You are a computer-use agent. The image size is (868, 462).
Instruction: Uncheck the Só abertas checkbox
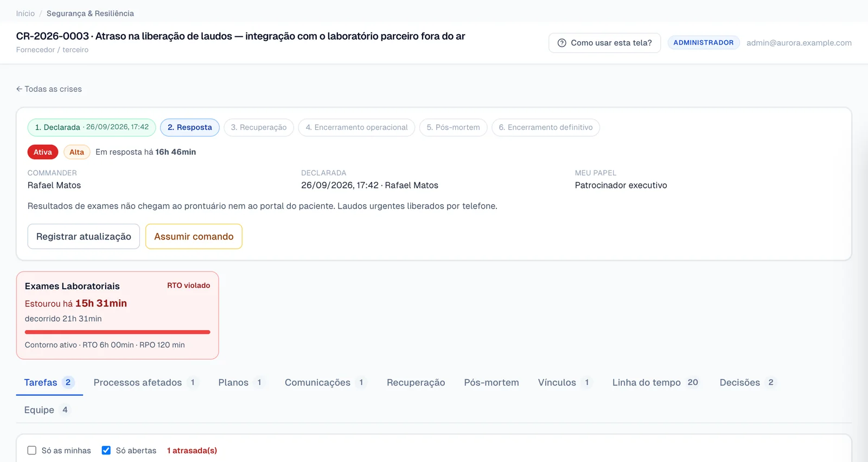point(106,451)
